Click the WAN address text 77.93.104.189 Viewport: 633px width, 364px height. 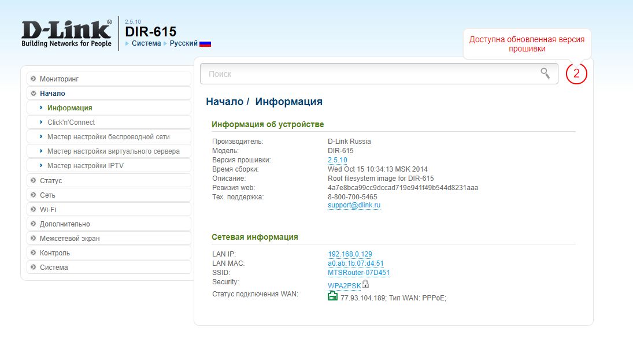[363, 298]
